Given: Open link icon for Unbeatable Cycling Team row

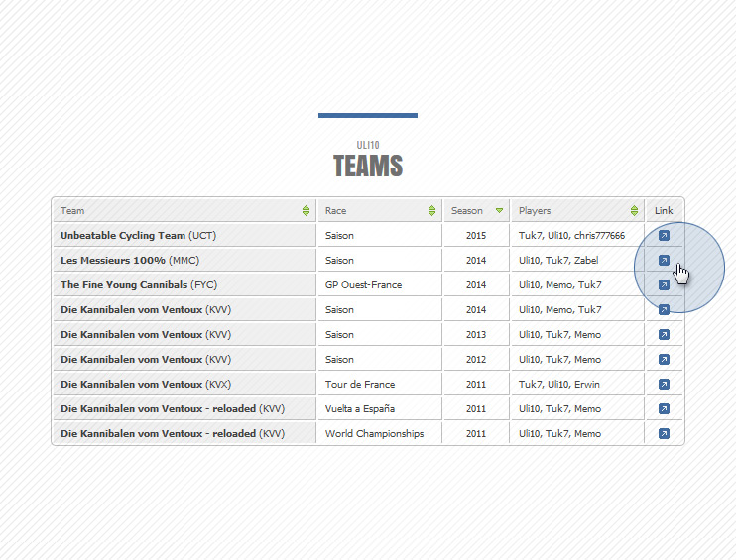Looking at the screenshot, I should coord(664,236).
